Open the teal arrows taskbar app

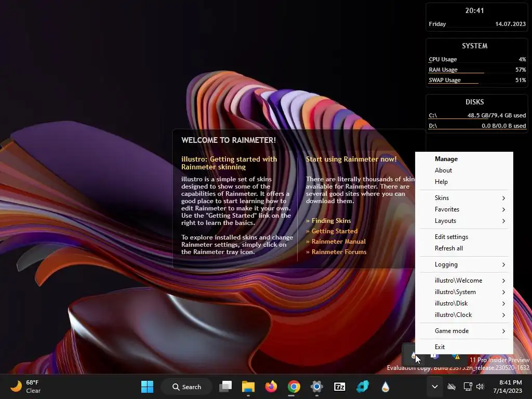362,387
